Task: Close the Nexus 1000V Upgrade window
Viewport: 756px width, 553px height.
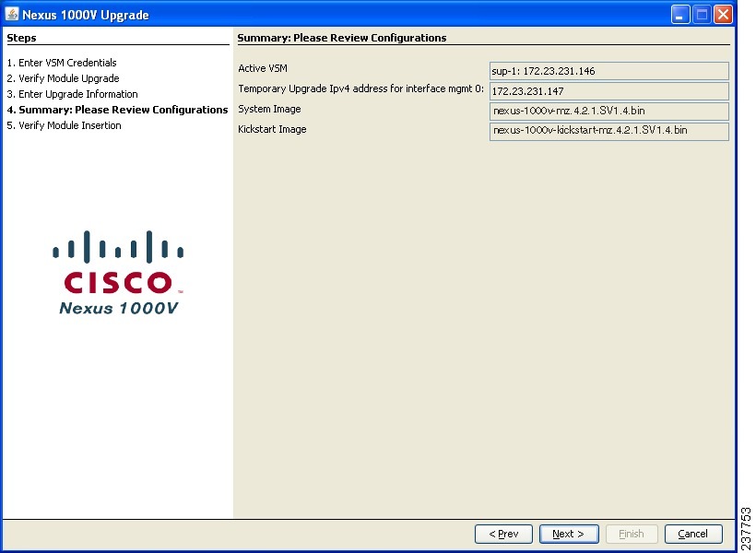Action: click(x=723, y=15)
